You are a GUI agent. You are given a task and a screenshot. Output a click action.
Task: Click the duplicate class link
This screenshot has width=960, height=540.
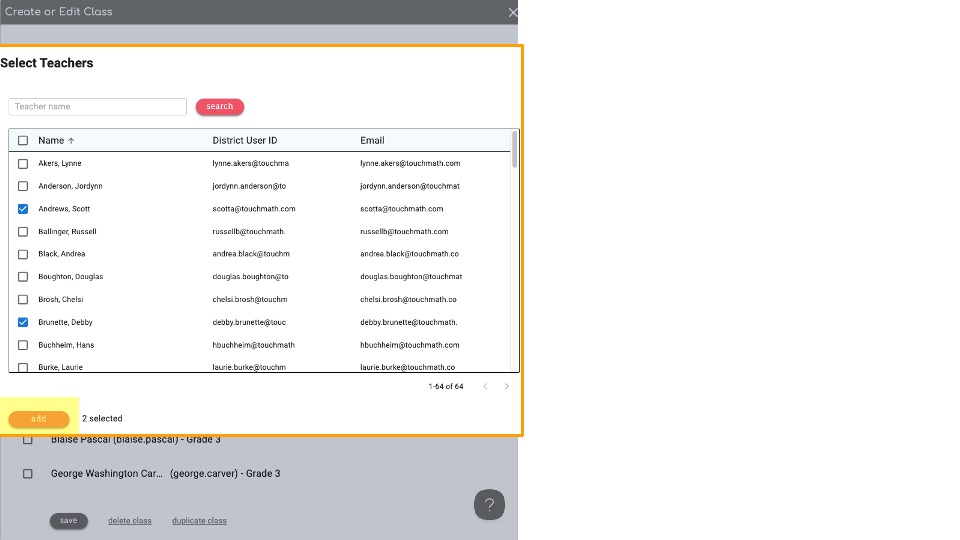pos(199,520)
